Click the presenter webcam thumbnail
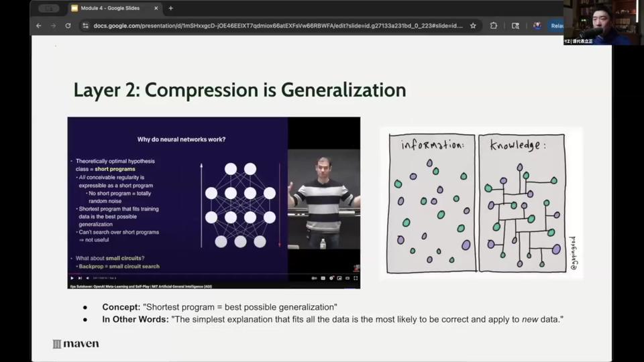 tap(604, 22)
